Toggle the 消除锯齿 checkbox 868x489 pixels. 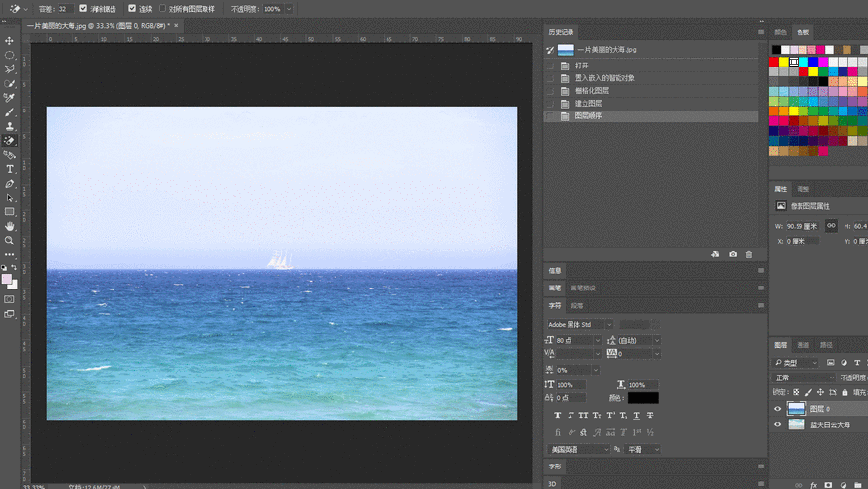point(83,8)
